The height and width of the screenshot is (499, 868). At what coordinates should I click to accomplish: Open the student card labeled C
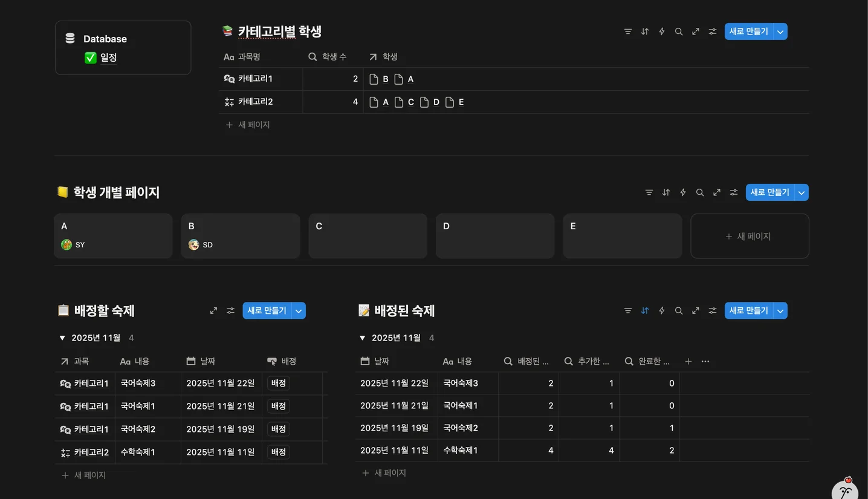click(368, 235)
